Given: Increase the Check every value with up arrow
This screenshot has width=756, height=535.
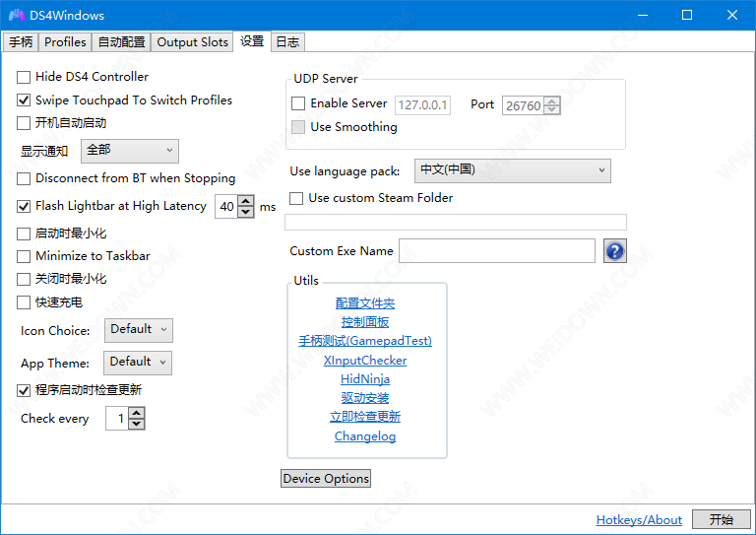Looking at the screenshot, I should click(x=137, y=413).
